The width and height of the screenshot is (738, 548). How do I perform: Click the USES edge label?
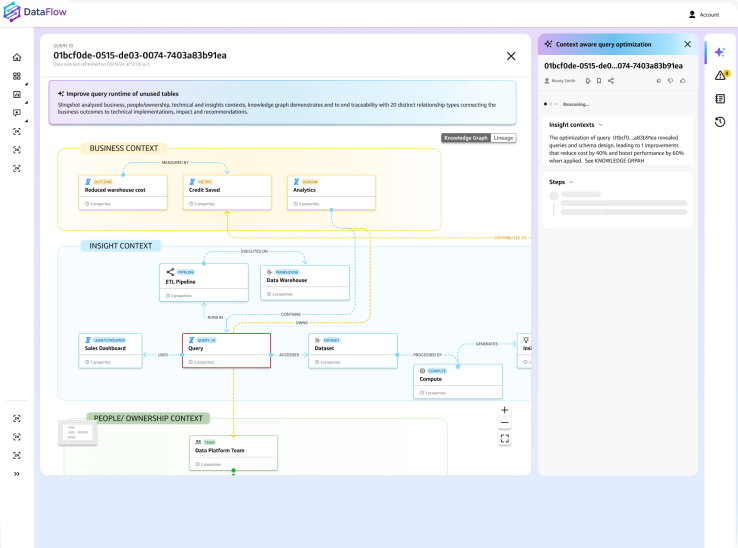coord(163,355)
